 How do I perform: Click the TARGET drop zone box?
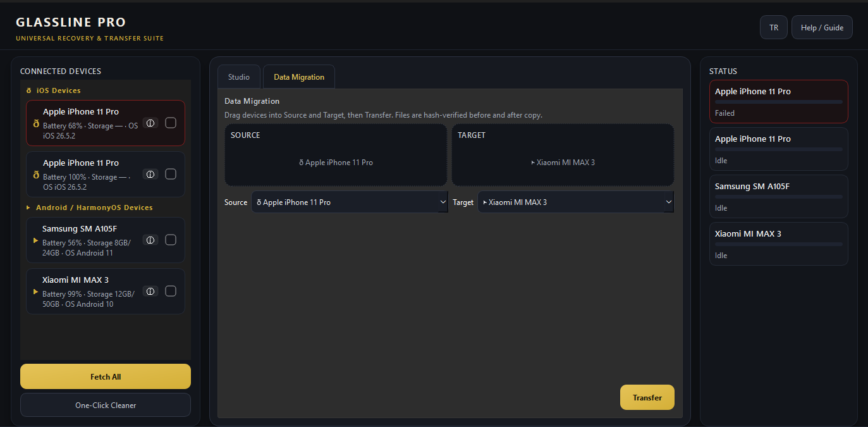[563, 155]
